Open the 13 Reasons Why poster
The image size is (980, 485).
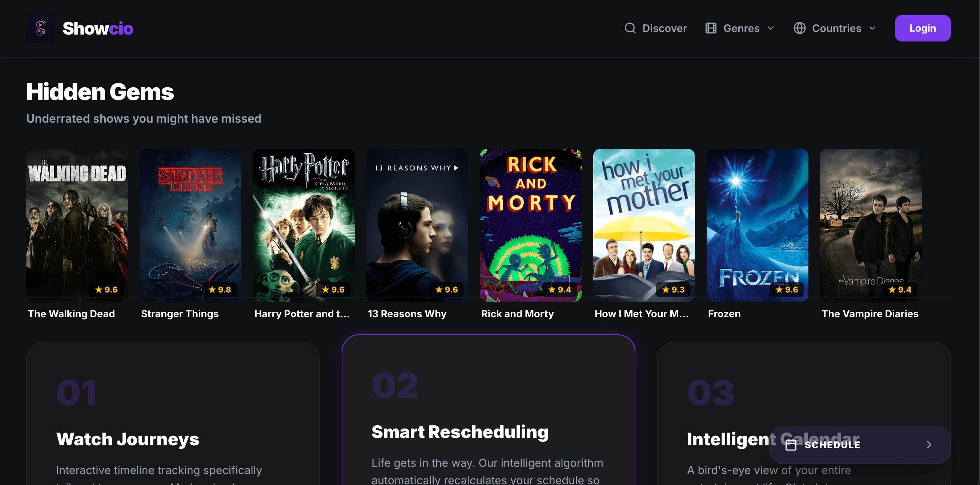pyautogui.click(x=417, y=225)
